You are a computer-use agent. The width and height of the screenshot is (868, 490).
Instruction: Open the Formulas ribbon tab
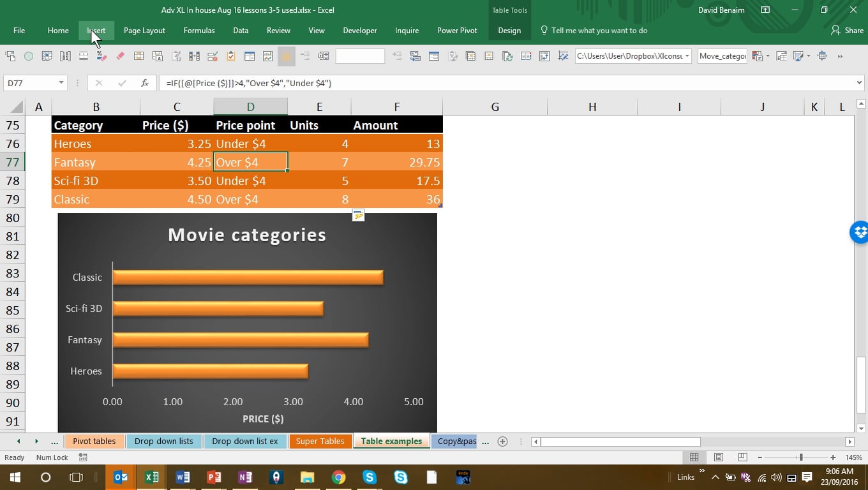(199, 31)
